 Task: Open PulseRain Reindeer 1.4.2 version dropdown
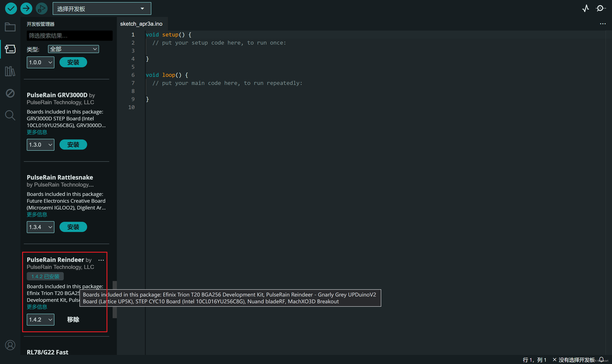[41, 320]
